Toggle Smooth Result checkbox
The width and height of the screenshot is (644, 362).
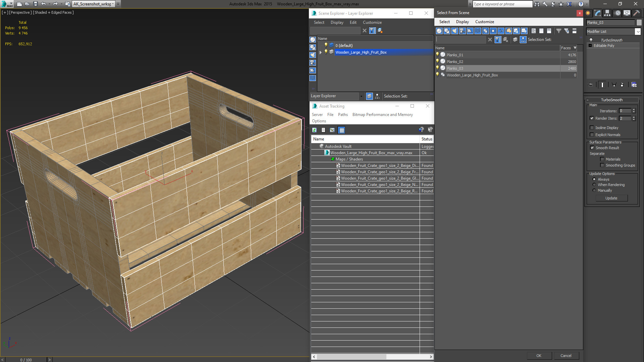(x=592, y=148)
